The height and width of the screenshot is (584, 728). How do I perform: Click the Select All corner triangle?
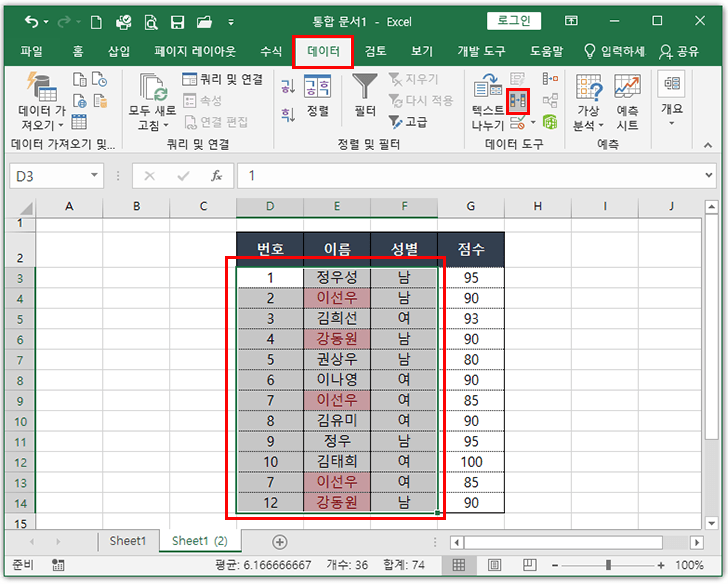pyautogui.click(x=26, y=208)
